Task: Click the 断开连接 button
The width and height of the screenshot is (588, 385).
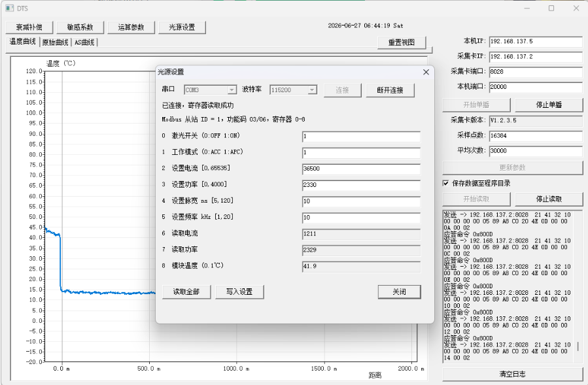Action: pyautogui.click(x=390, y=90)
